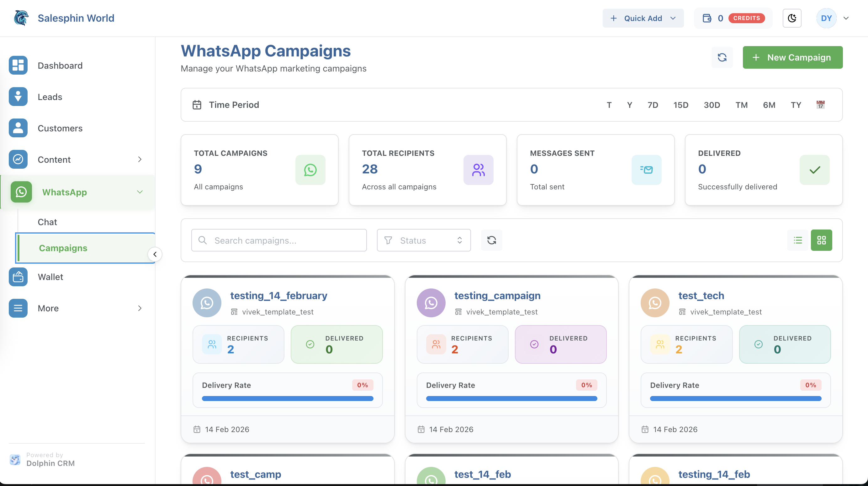The image size is (868, 486).
Task: Switch campaigns to grid view
Action: 822,240
